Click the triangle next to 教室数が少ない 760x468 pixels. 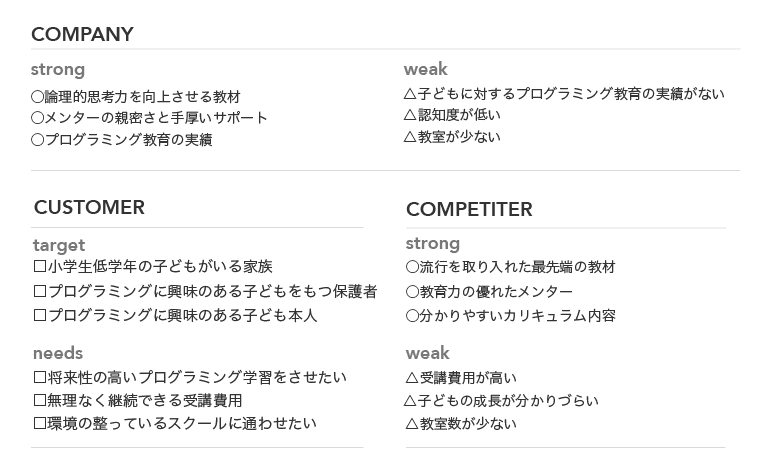(412, 424)
